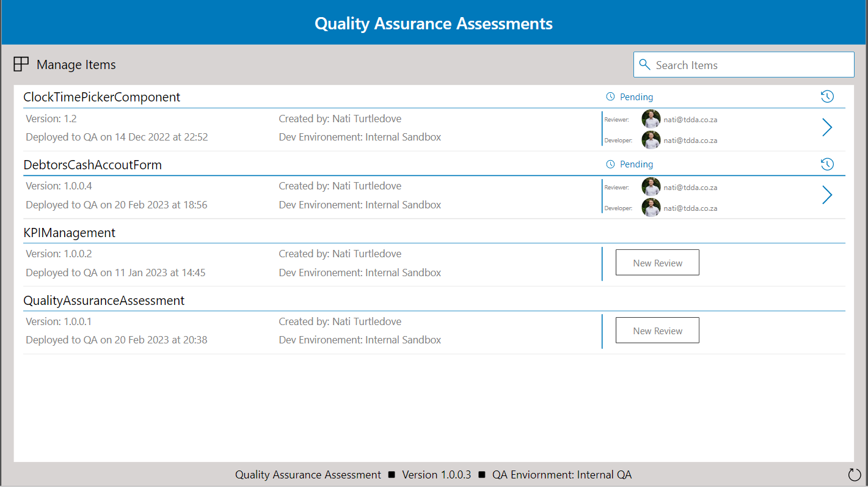Viewport: 868px width, 487px height.
Task: Open history for DebtorsCashAccoutForm
Action: [826, 164]
